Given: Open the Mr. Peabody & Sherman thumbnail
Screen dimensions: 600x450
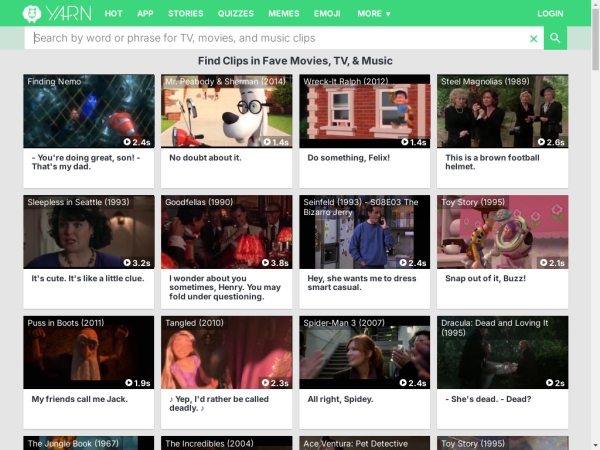Looking at the screenshot, I should point(227,111).
